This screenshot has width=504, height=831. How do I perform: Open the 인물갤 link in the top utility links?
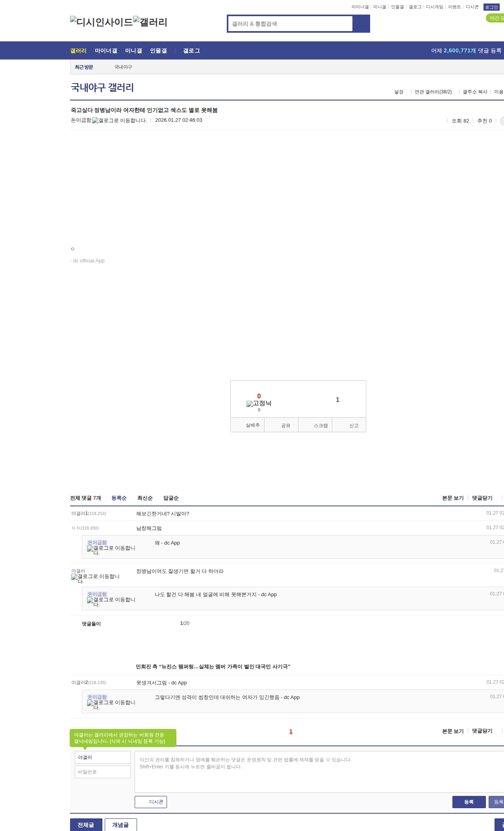(397, 7)
